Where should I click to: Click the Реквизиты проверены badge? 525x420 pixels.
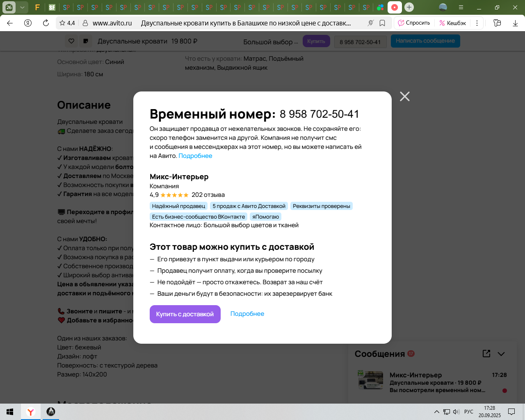tap(322, 206)
